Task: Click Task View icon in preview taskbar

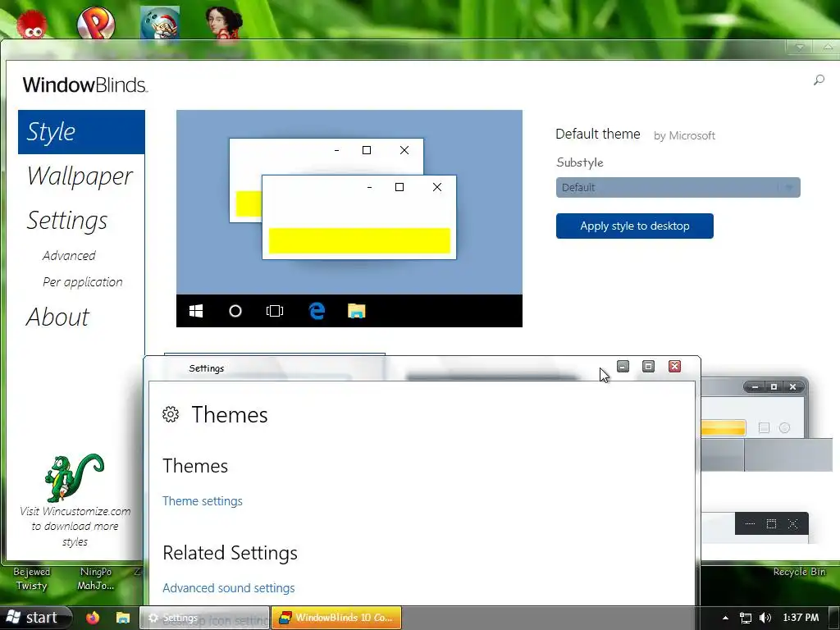Action: pyautogui.click(x=275, y=311)
